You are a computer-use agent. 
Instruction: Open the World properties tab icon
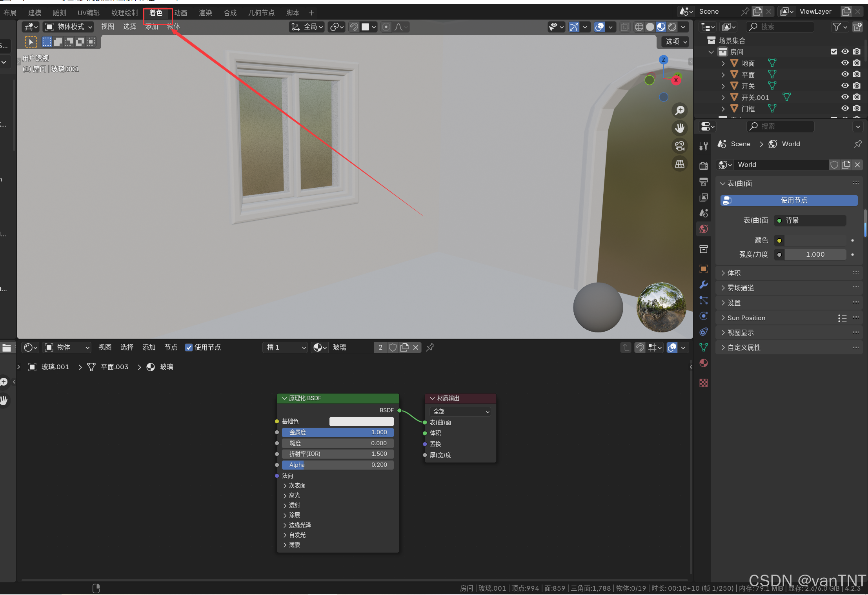pos(704,229)
